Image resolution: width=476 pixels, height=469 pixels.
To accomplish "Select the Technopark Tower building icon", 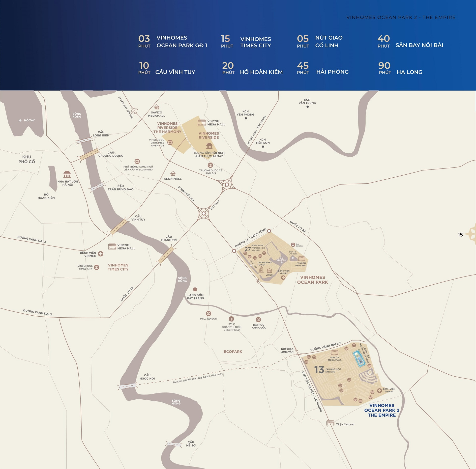I will (x=261, y=270).
